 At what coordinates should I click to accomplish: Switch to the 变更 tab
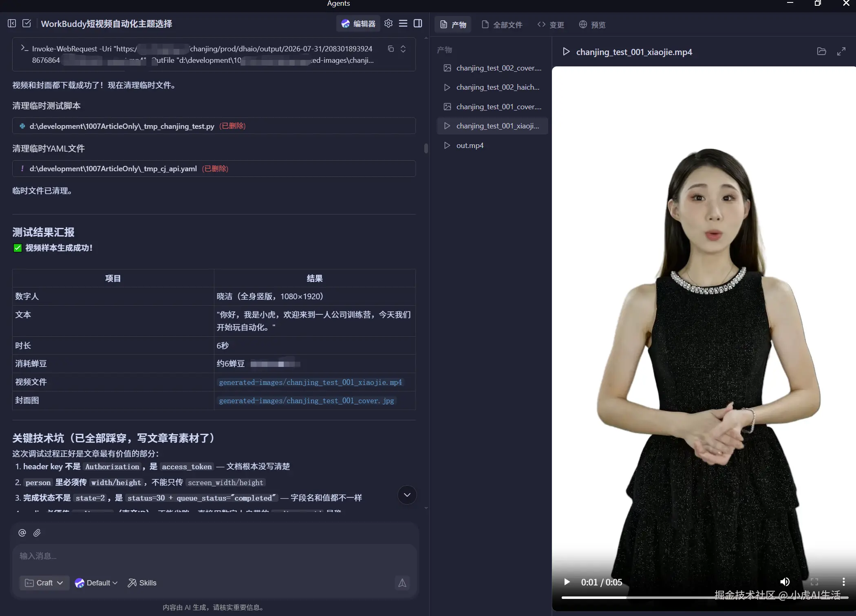tap(551, 25)
